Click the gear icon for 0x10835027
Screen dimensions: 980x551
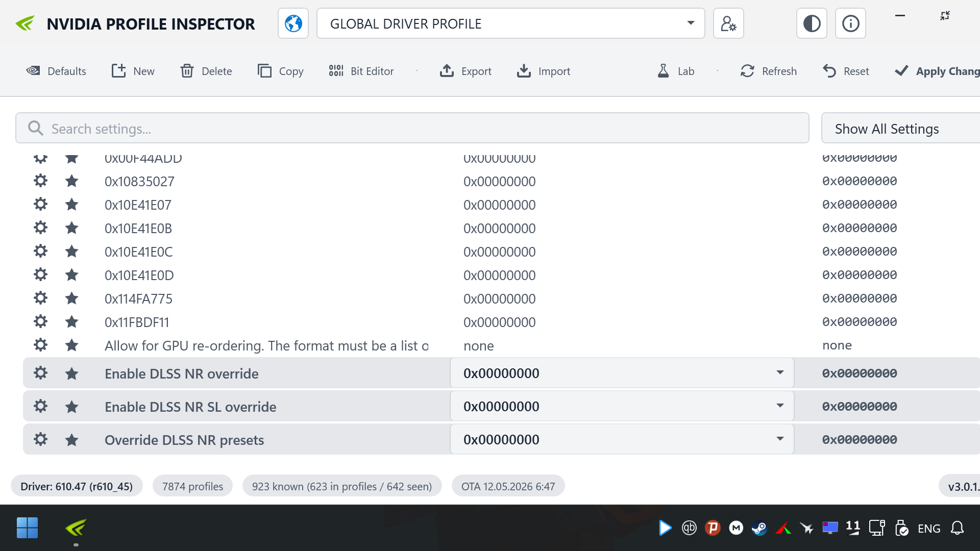(x=40, y=181)
